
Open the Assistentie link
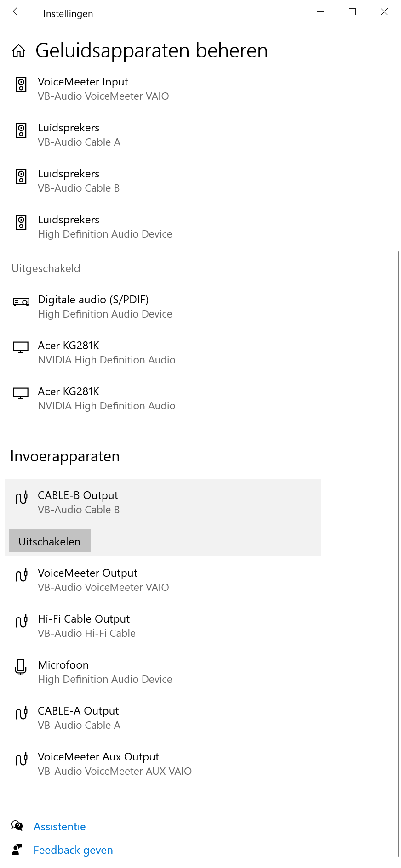[60, 827]
